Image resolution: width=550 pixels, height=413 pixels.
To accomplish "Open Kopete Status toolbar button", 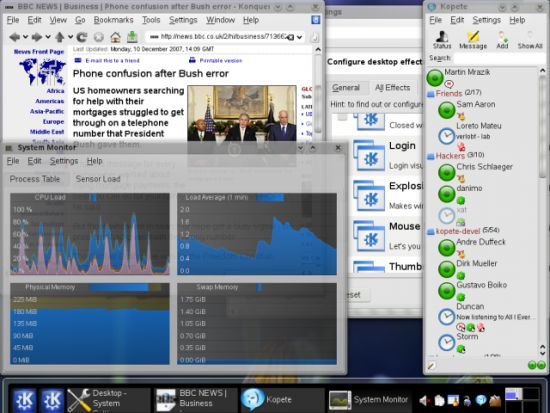I will 442,40.
